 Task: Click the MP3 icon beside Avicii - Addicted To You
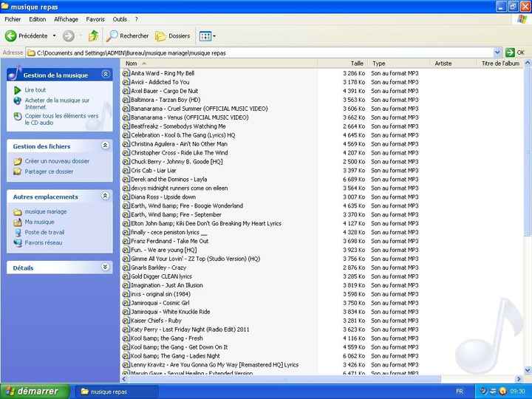click(126, 82)
